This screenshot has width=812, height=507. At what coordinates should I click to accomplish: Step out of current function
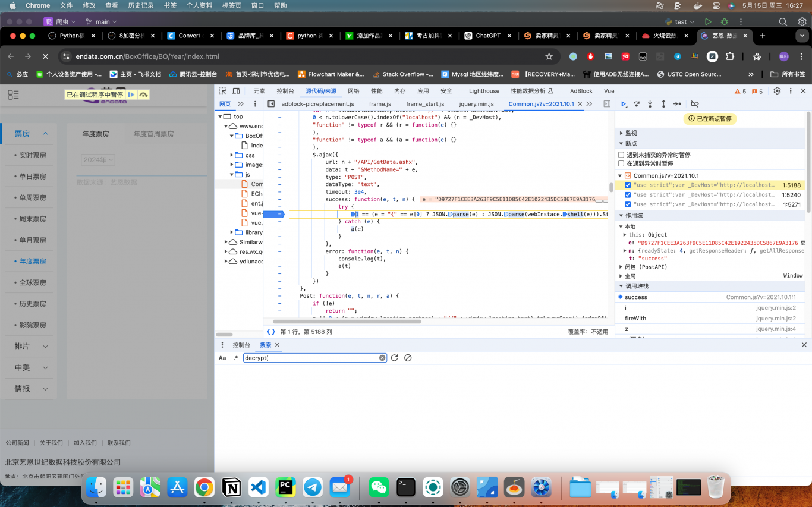663,104
